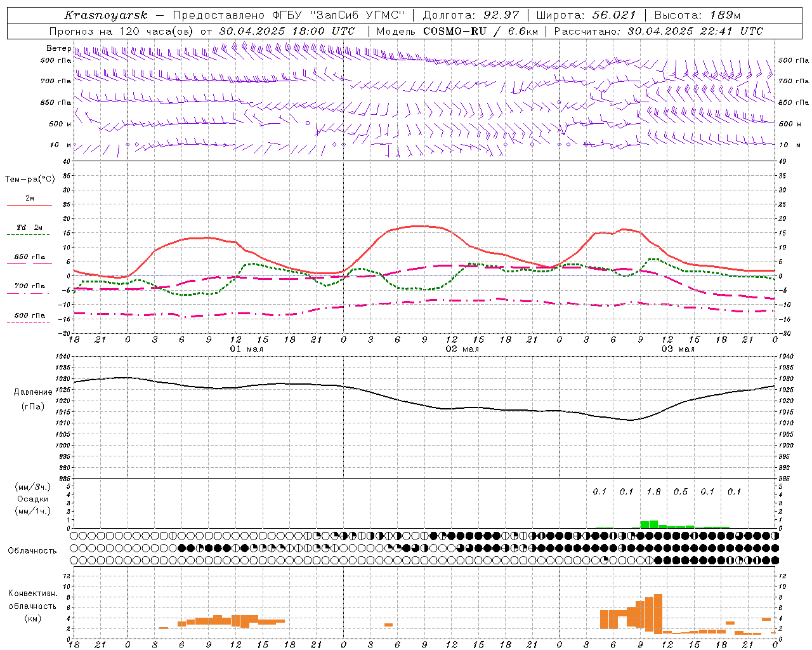Click the 2м temperature legend entry
Image resolution: width=812 pixels, height=650 pixels.
click(x=30, y=199)
